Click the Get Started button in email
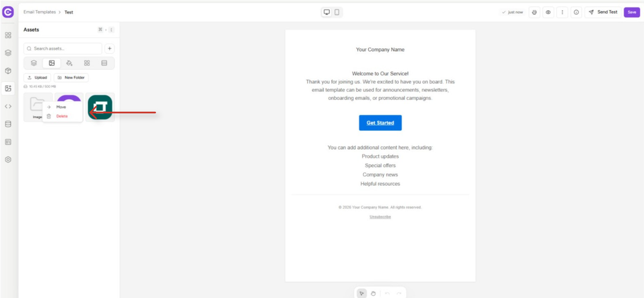 pos(380,123)
